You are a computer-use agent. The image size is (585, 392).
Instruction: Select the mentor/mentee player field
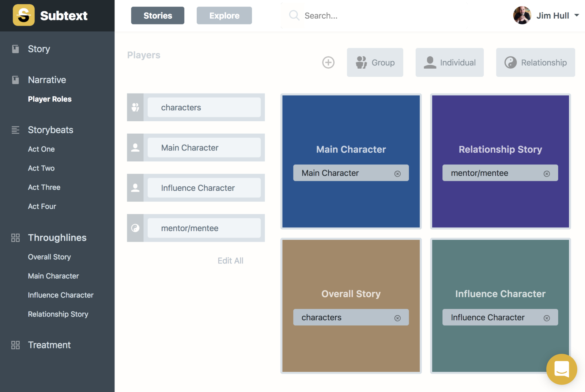[x=204, y=228]
